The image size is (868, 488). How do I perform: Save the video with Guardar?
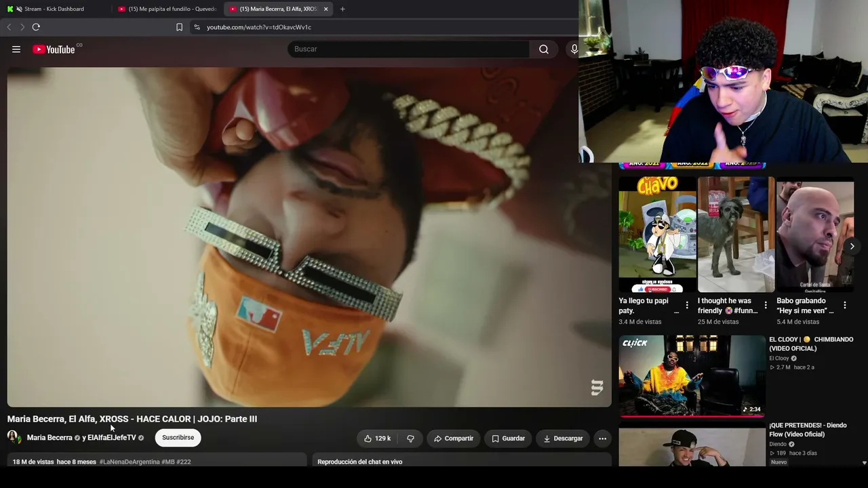[x=509, y=439]
